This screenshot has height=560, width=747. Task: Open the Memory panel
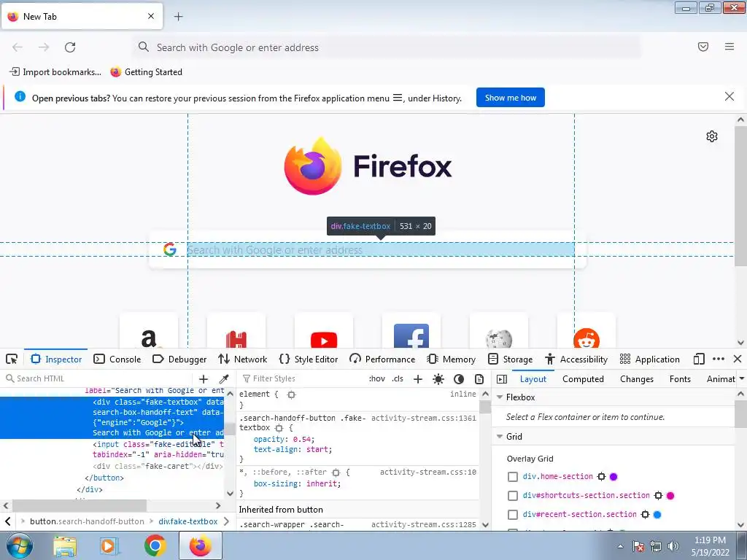tap(452, 359)
